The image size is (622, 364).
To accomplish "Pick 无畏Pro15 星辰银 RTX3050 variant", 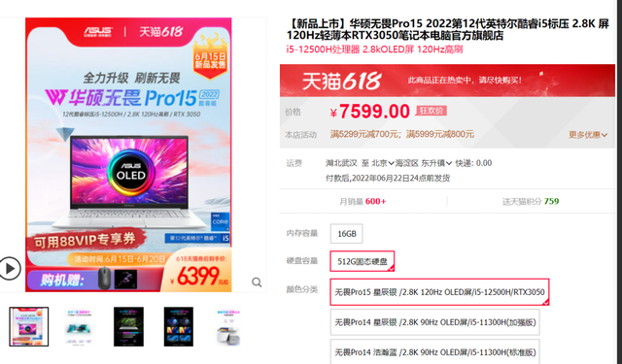I will 439,292.
